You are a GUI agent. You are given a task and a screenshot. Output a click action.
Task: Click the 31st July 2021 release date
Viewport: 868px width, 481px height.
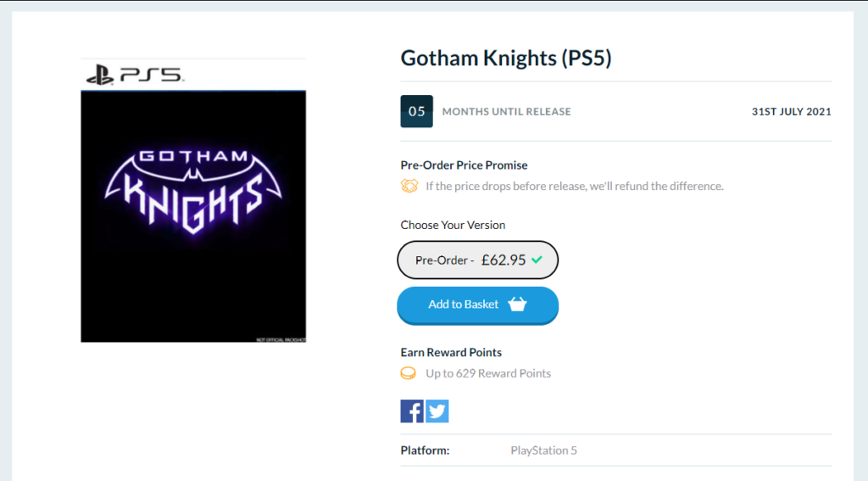(791, 112)
